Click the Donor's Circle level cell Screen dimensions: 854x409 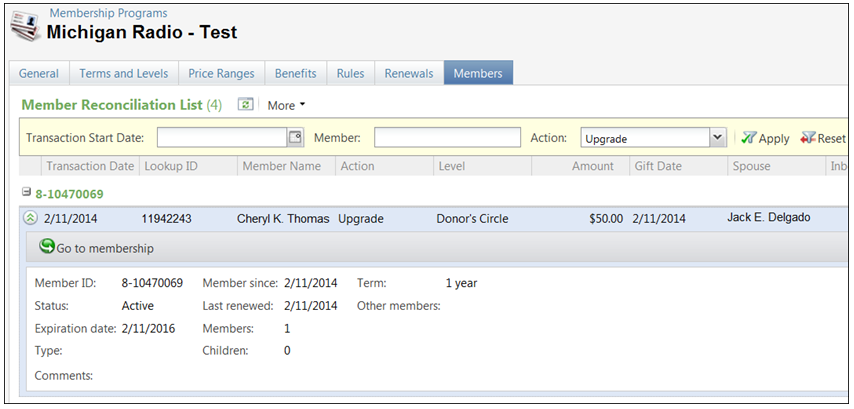pyautogui.click(x=472, y=219)
